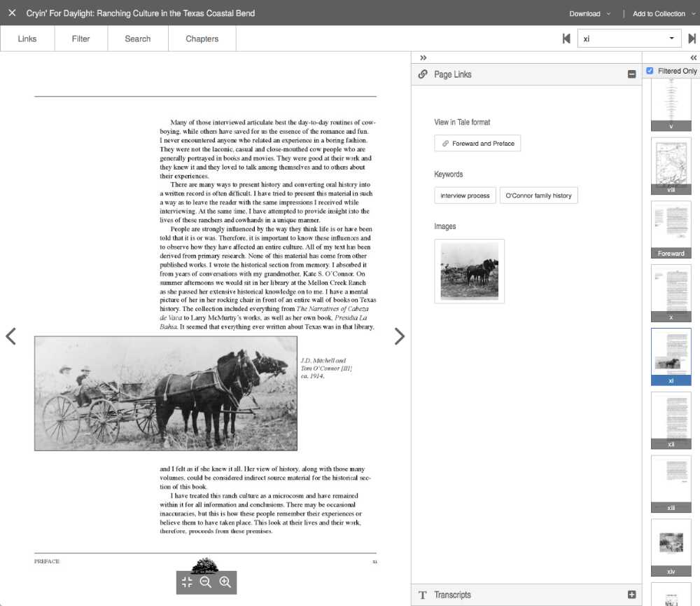Click the book title in the header

pos(141,13)
